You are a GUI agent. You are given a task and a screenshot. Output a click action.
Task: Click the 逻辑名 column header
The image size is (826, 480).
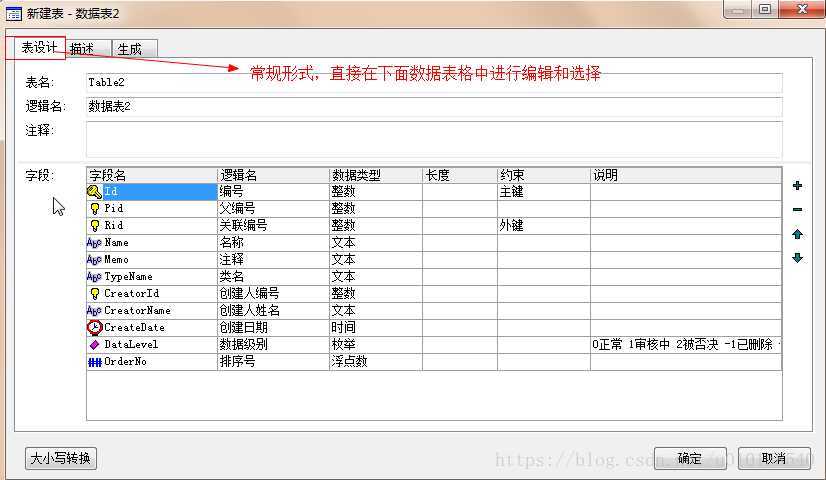(273, 175)
